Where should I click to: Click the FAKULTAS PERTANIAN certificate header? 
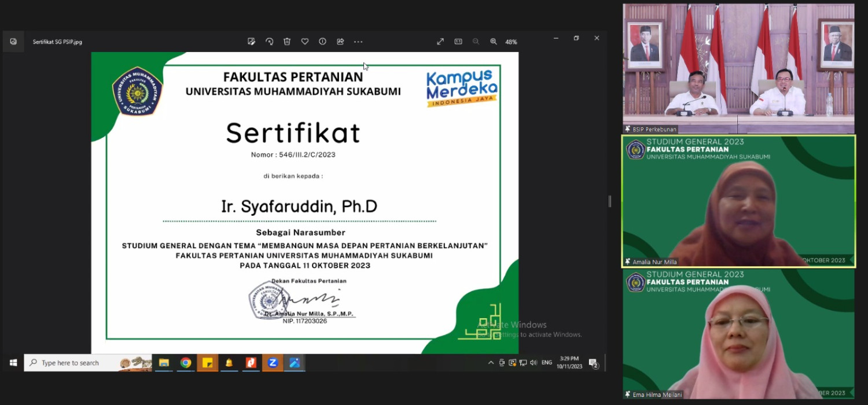pyautogui.click(x=293, y=77)
